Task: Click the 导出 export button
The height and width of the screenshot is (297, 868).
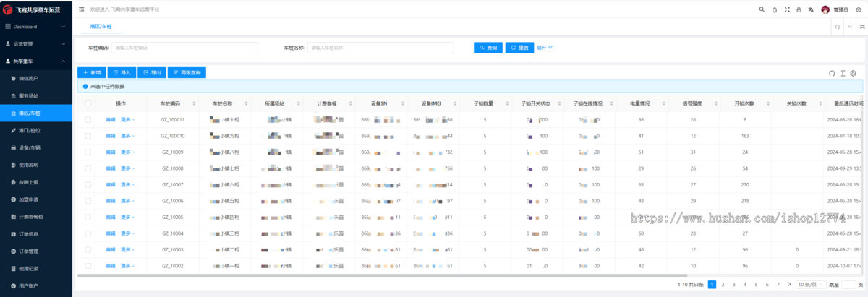Action: (x=151, y=73)
